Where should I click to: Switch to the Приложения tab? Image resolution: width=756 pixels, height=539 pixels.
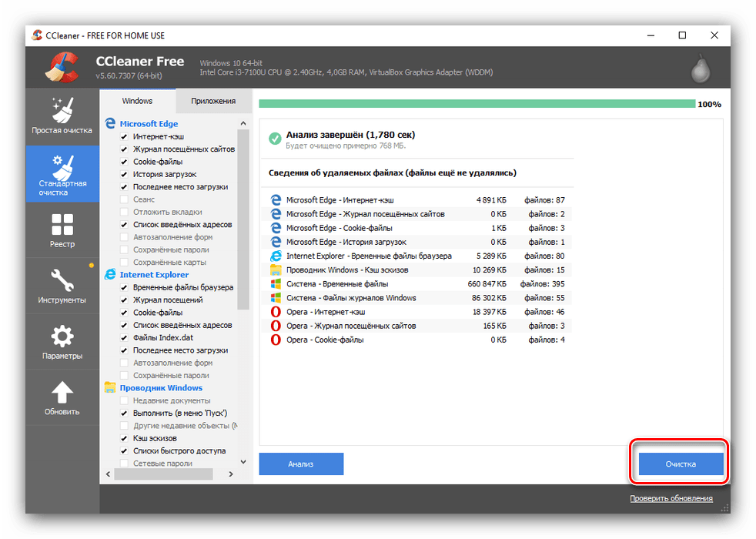click(213, 101)
